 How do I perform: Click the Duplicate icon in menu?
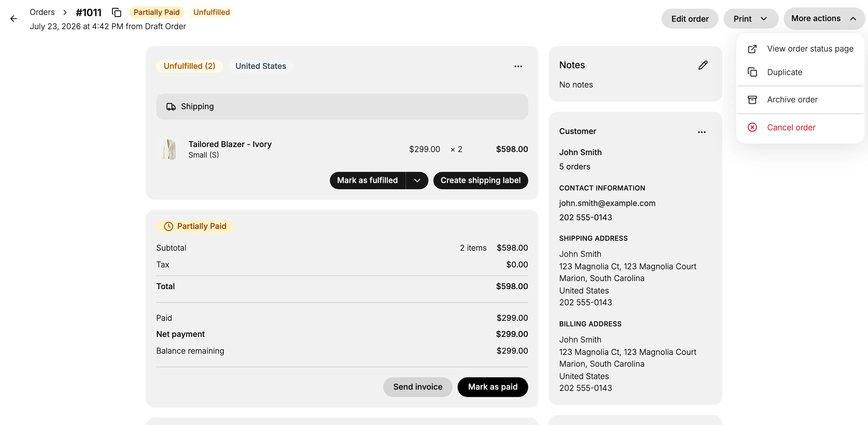pyautogui.click(x=752, y=72)
